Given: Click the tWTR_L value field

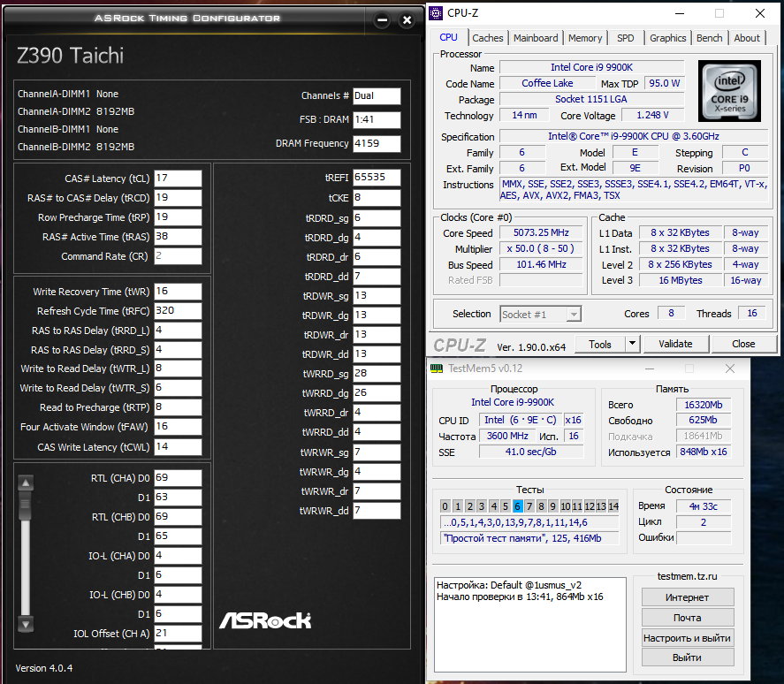Looking at the screenshot, I should click(178, 369).
